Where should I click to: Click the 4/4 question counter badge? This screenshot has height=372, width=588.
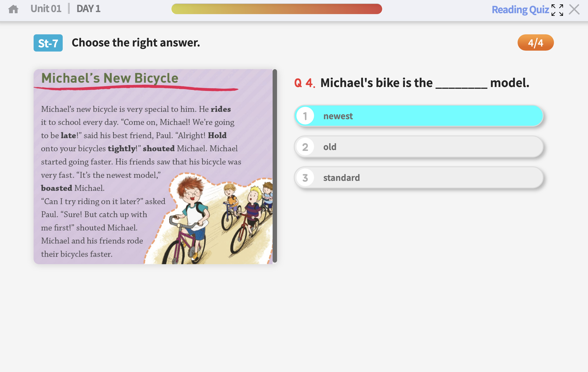click(x=535, y=43)
